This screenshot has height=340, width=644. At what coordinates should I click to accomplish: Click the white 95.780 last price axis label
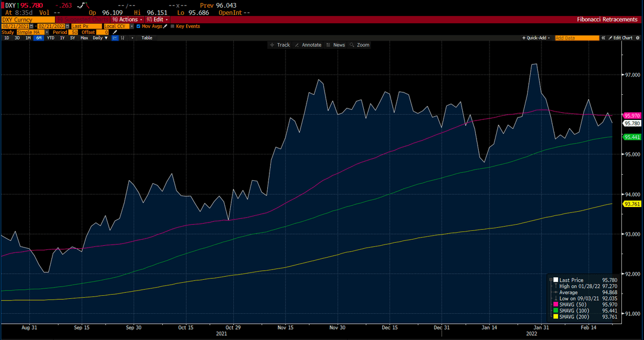(x=632, y=123)
